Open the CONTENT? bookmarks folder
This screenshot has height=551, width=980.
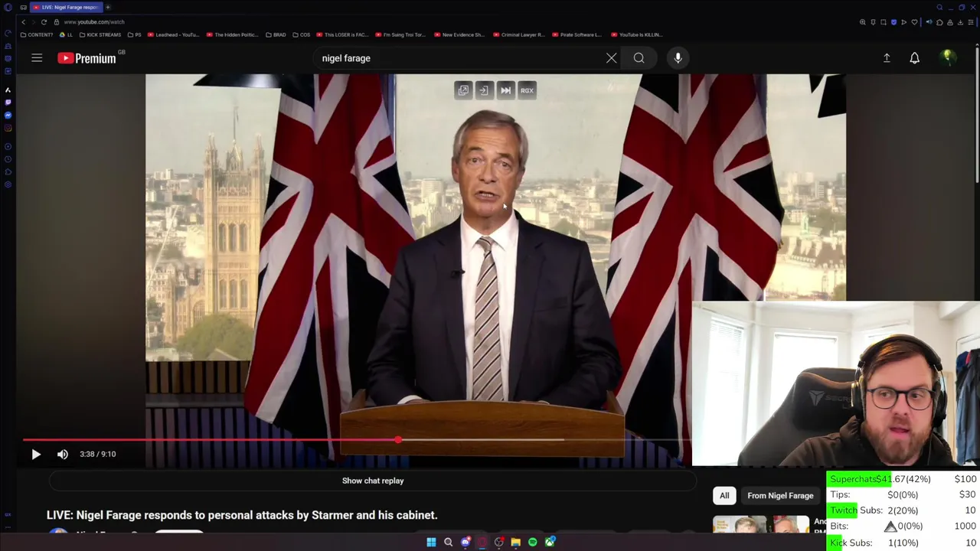pyautogui.click(x=38, y=34)
